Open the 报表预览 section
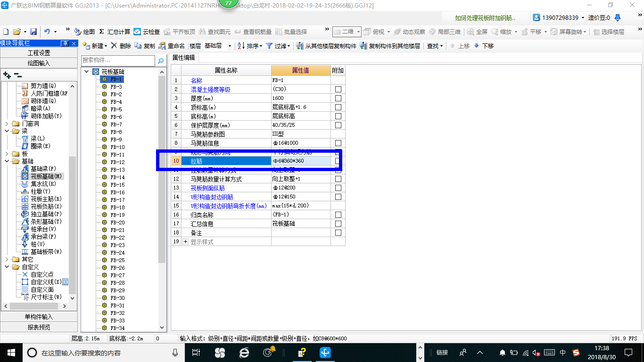The image size is (644, 362). click(x=39, y=327)
